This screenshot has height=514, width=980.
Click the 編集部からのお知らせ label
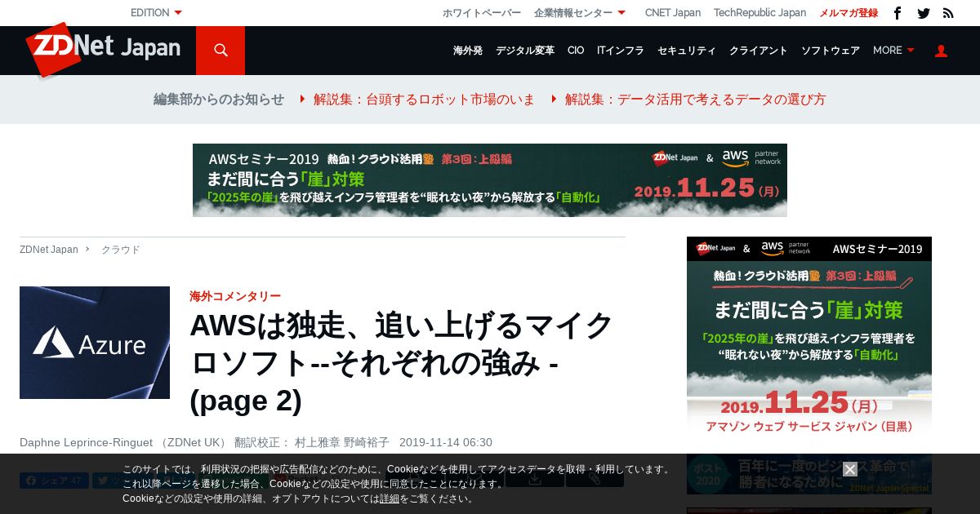[x=219, y=100]
